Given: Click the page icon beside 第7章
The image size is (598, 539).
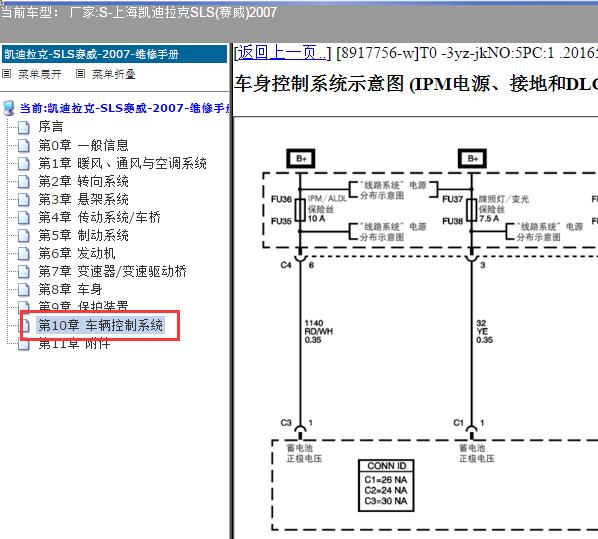Looking at the screenshot, I should click(24, 272).
